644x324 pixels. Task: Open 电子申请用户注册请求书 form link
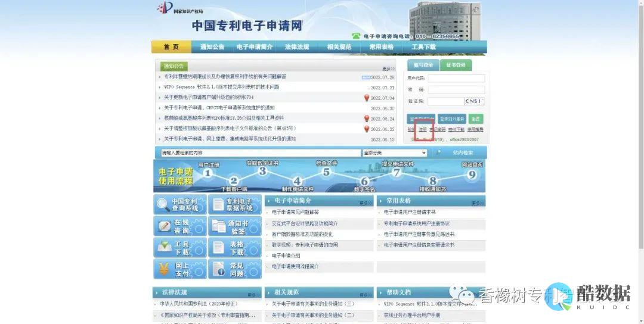[410, 212]
